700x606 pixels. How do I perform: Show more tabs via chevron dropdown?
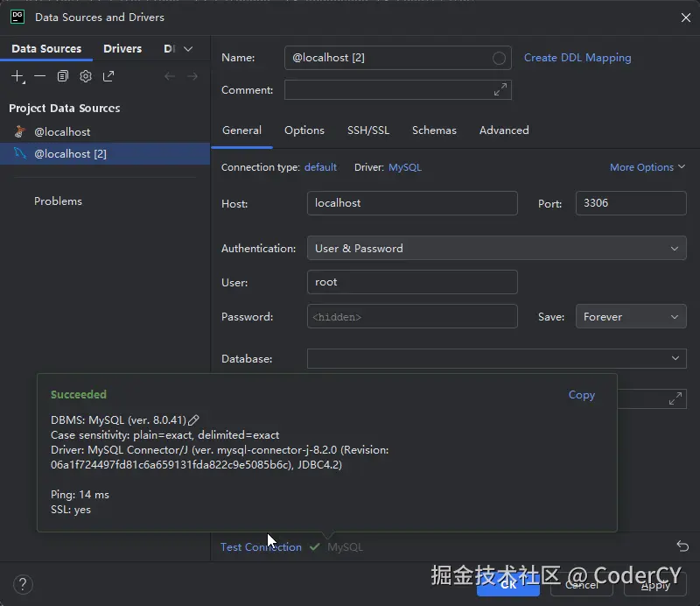click(188, 49)
